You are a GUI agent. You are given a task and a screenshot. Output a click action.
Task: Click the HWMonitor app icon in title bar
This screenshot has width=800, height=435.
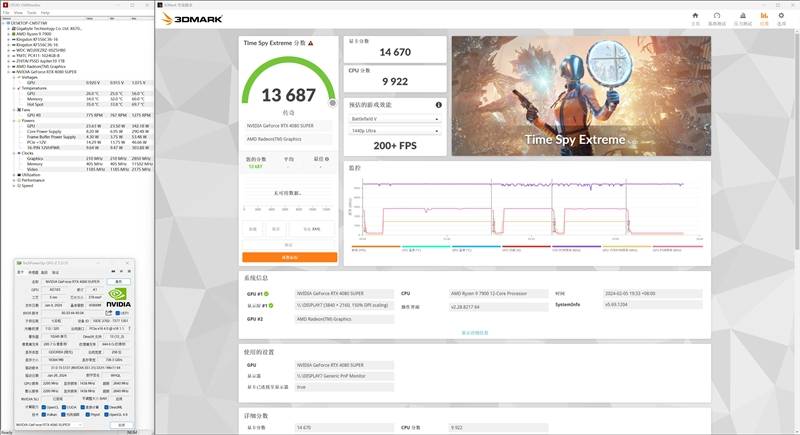5,5
